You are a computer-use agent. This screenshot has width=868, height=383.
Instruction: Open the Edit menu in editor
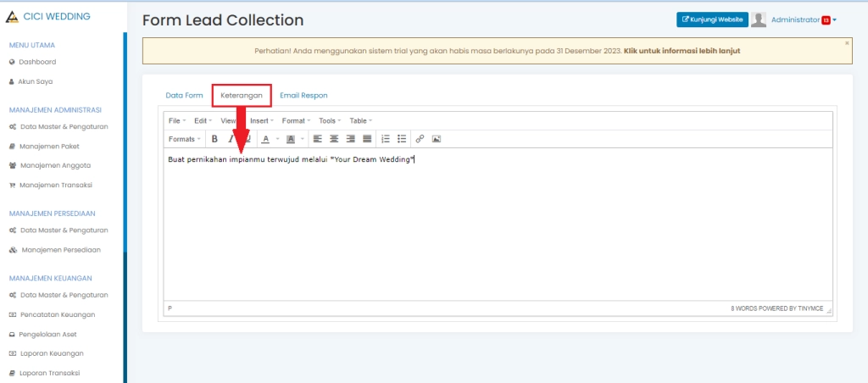coord(203,120)
